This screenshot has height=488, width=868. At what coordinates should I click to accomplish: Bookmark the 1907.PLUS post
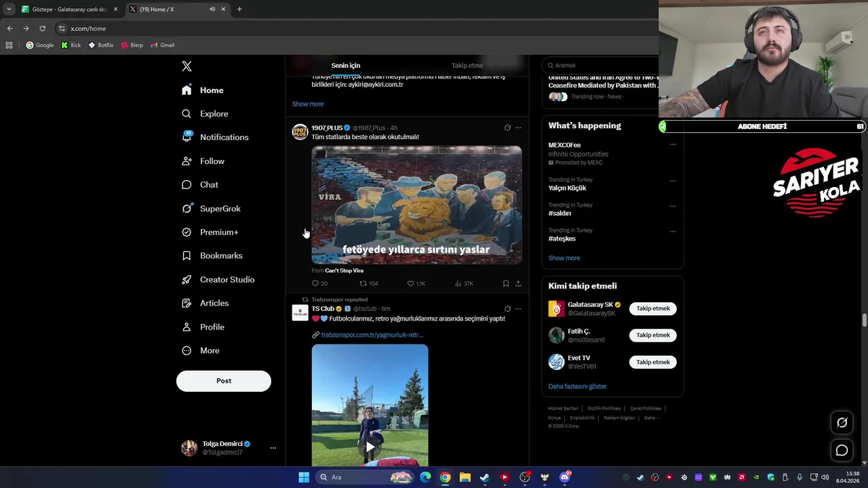point(506,283)
